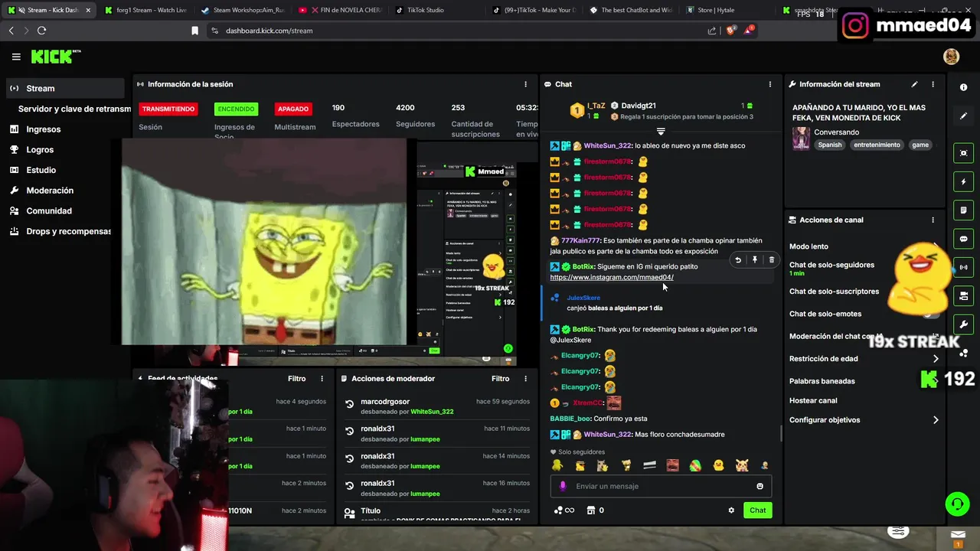Open the instagram.com/mmaed04 link in chat
This screenshot has height=551, width=980.
tap(612, 277)
